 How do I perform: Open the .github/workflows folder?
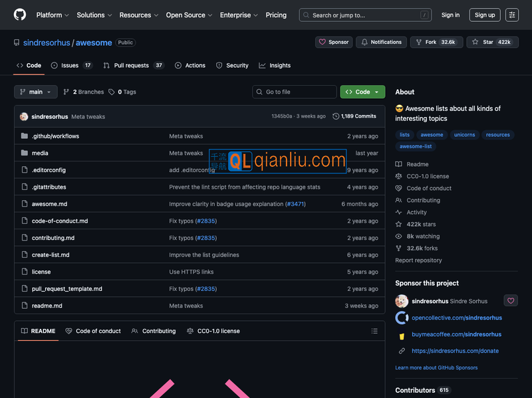(55, 136)
